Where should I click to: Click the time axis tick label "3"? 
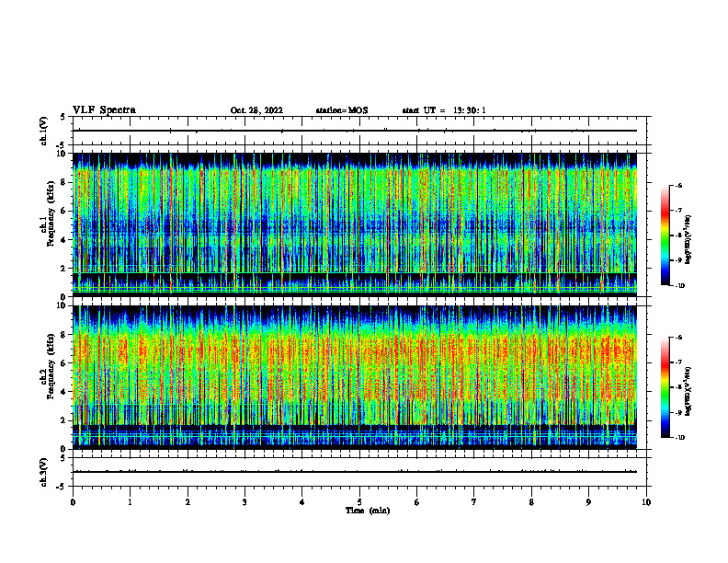pyautogui.click(x=245, y=502)
